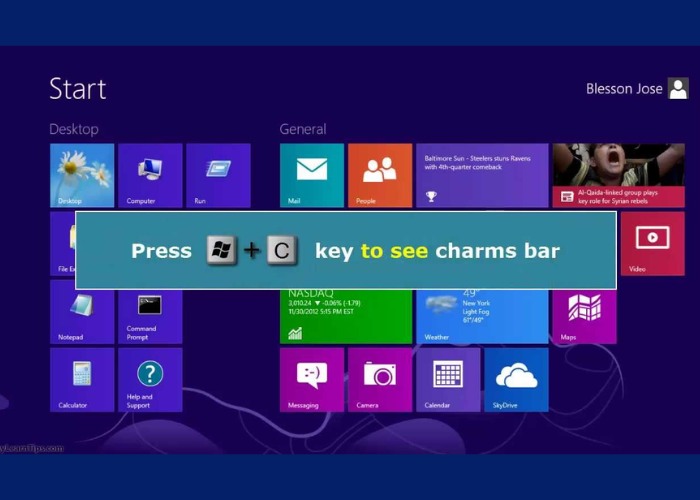Click the user account avatar picture
The width and height of the screenshot is (700, 500).
click(x=678, y=89)
